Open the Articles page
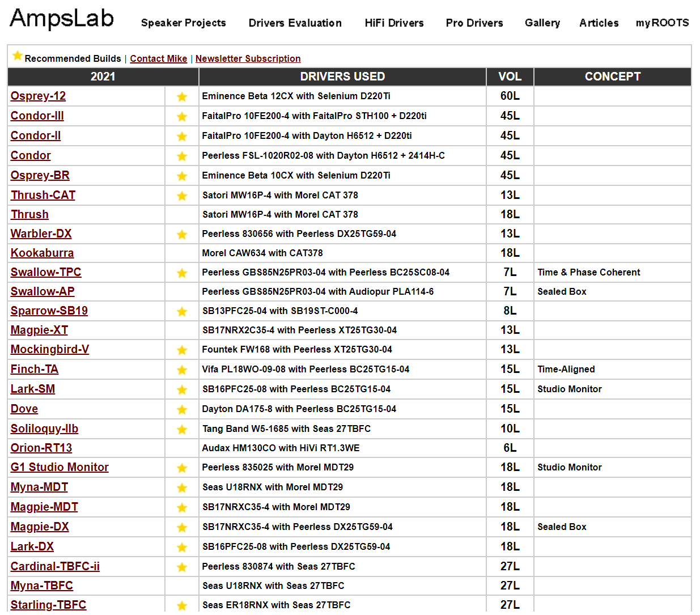 (599, 23)
